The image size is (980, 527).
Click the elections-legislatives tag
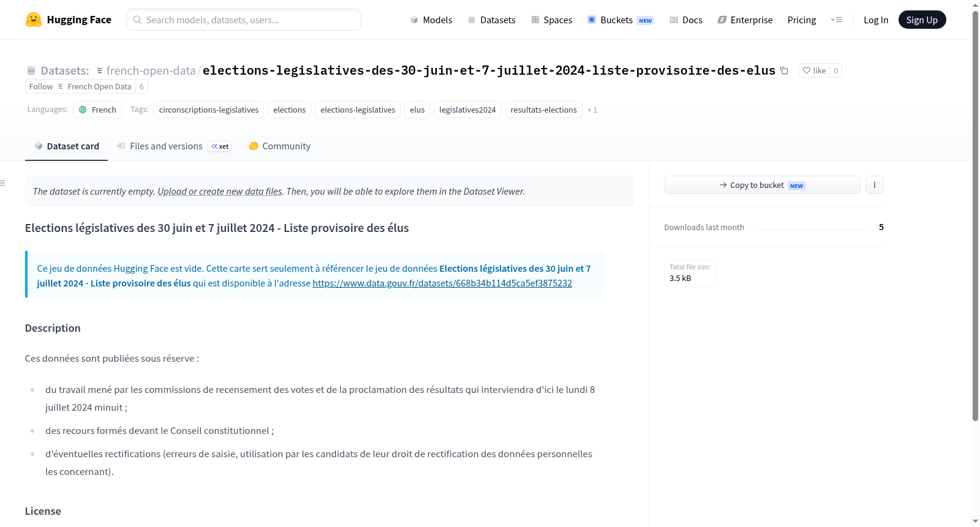[x=358, y=110]
